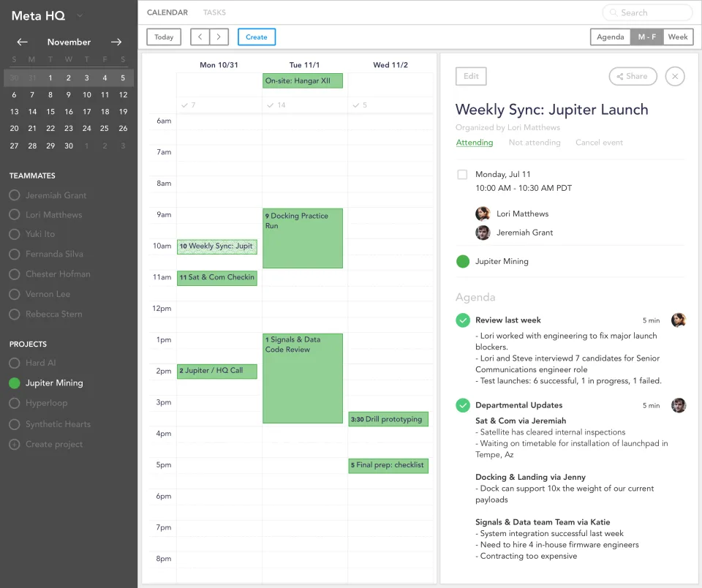Screen dimensions: 702x588
Task: Switch to the Tasks tab
Action: point(214,12)
